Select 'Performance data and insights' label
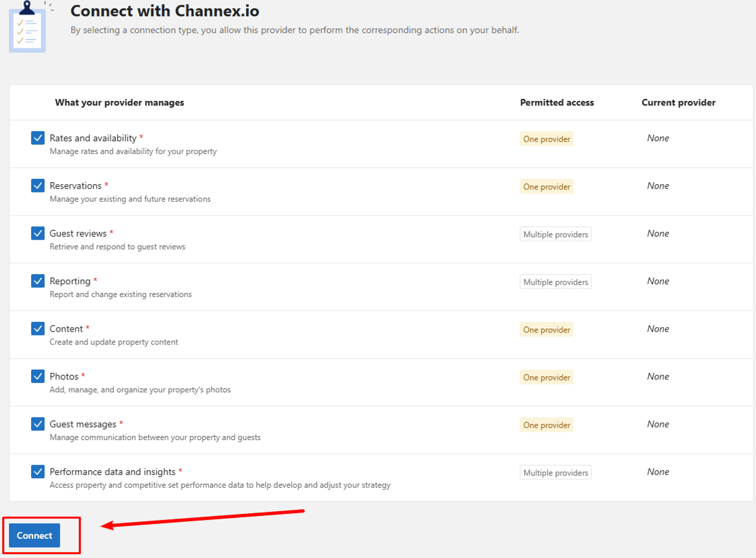 (x=112, y=472)
